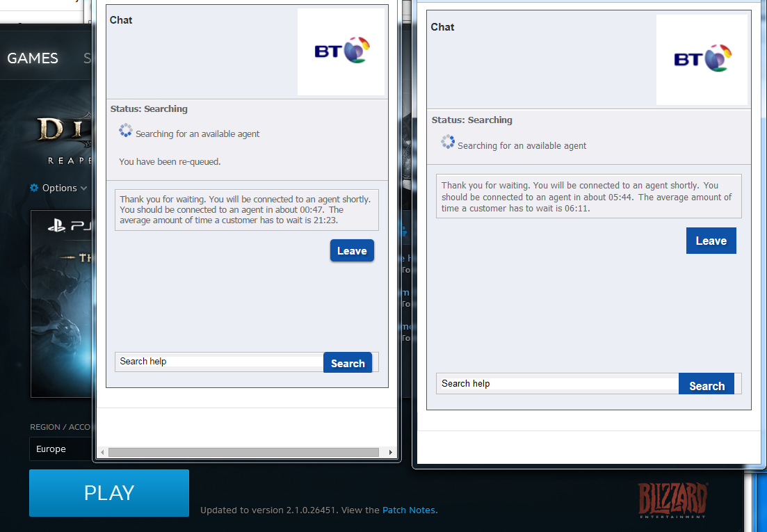
Task: Click the searching spinner in the right chat
Action: (x=447, y=142)
